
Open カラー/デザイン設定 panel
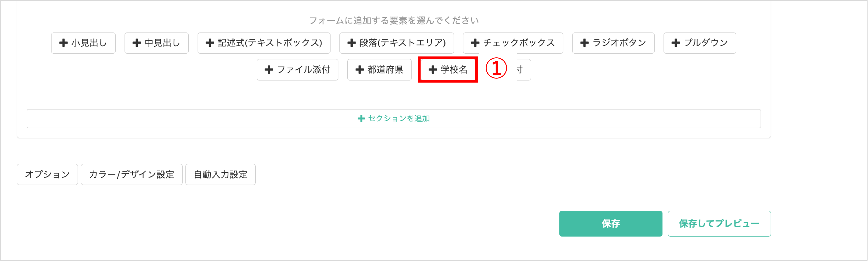point(131,174)
